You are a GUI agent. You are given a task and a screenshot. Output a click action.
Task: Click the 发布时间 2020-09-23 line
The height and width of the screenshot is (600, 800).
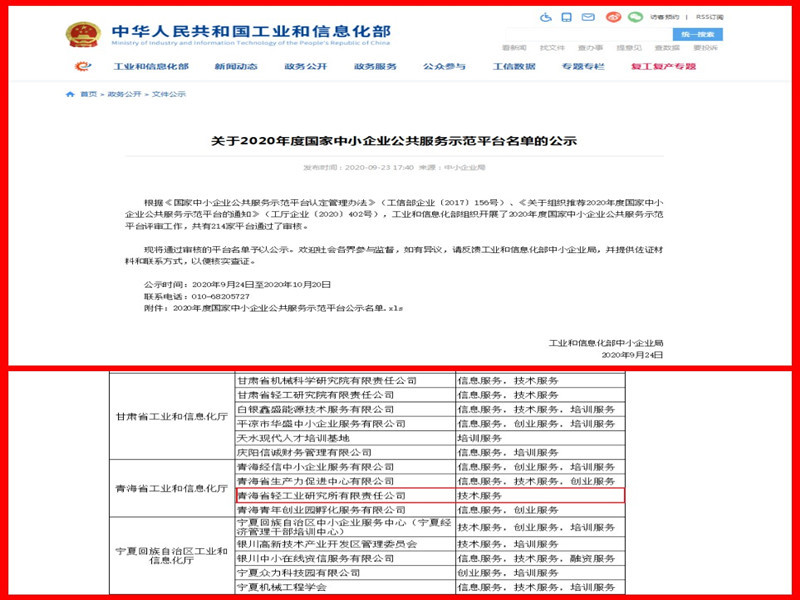394,167
